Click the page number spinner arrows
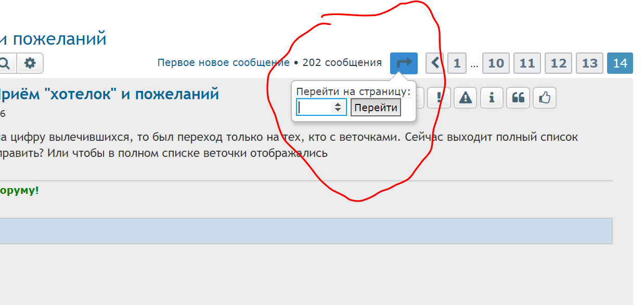The width and height of the screenshot is (644, 305). [x=338, y=108]
